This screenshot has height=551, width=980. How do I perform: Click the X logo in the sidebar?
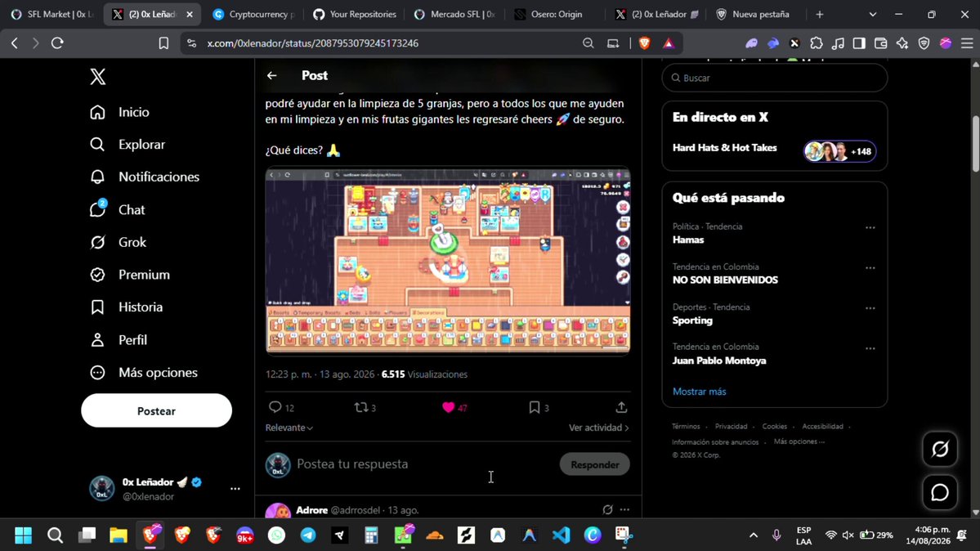[97, 76]
